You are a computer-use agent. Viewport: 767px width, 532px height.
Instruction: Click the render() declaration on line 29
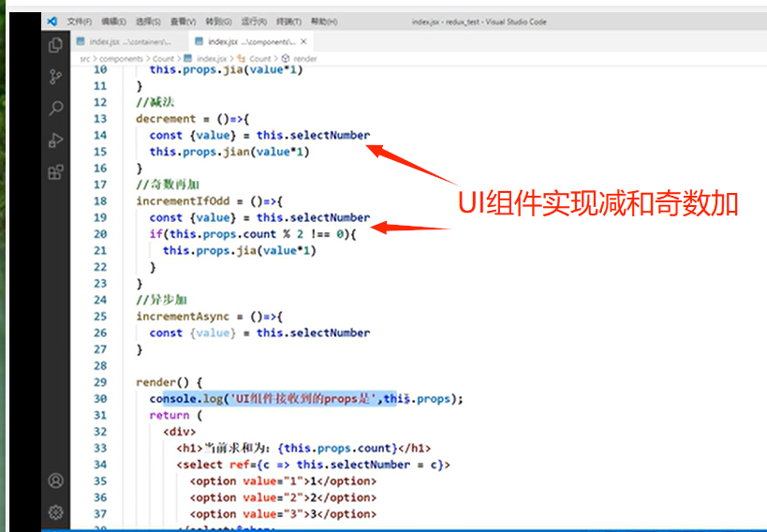pyautogui.click(x=170, y=382)
